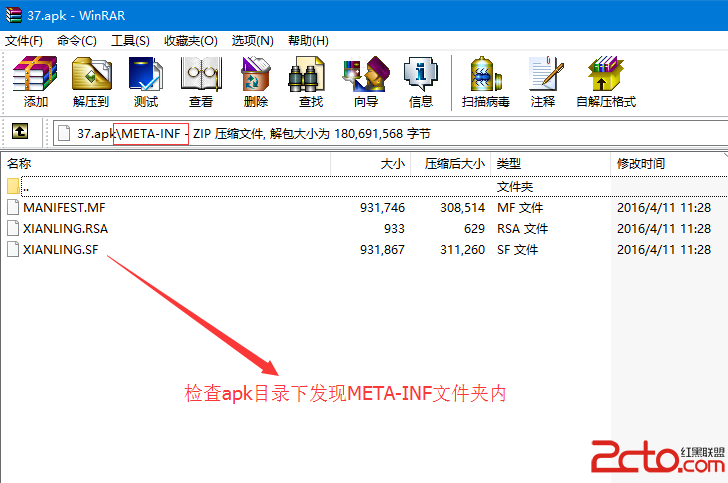Click the 'RSA 文件' type cell

click(522, 228)
